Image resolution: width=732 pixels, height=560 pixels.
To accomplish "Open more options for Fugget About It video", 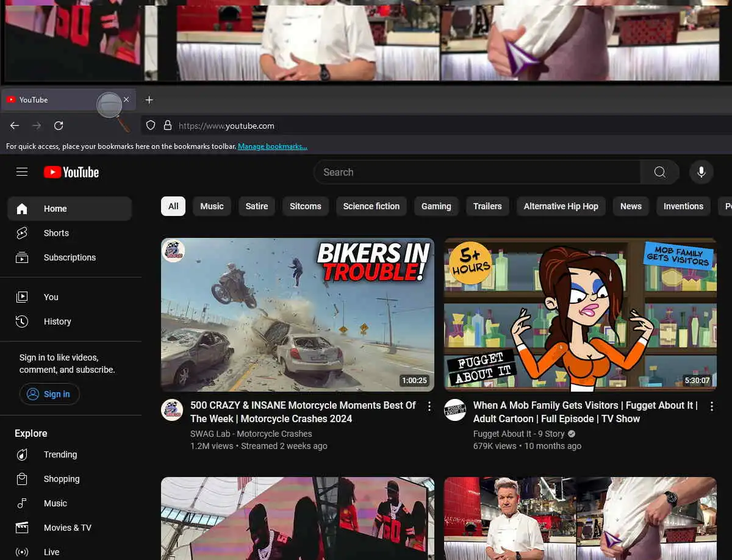I will (711, 406).
